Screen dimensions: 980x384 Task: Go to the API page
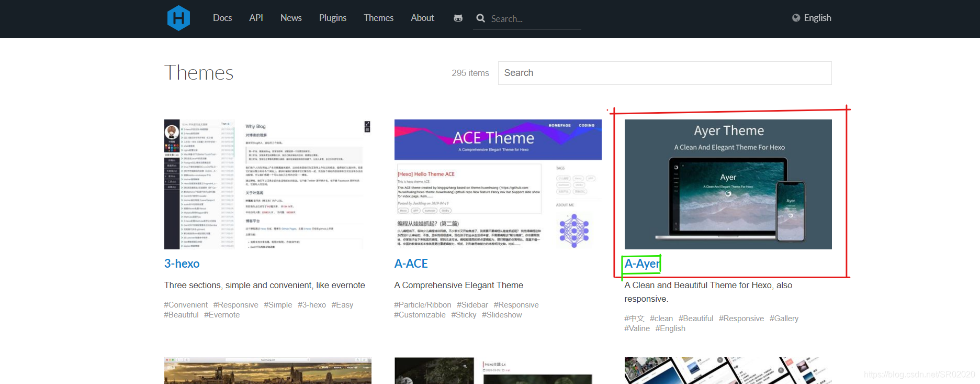[256, 18]
